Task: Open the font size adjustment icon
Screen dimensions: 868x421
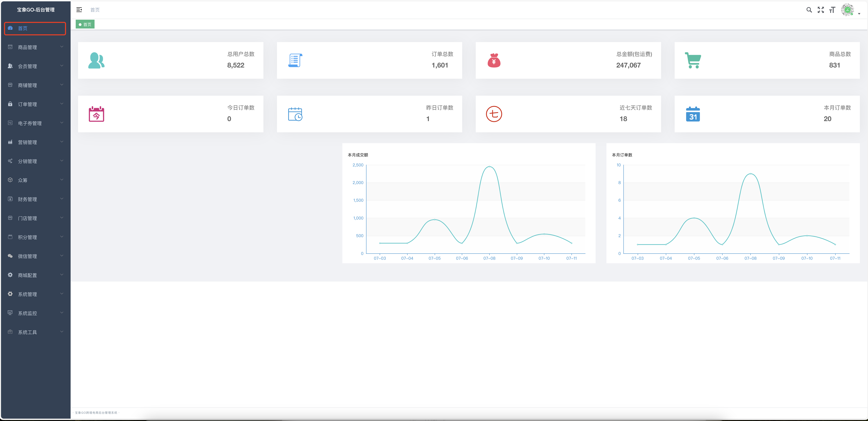Action: (x=832, y=10)
